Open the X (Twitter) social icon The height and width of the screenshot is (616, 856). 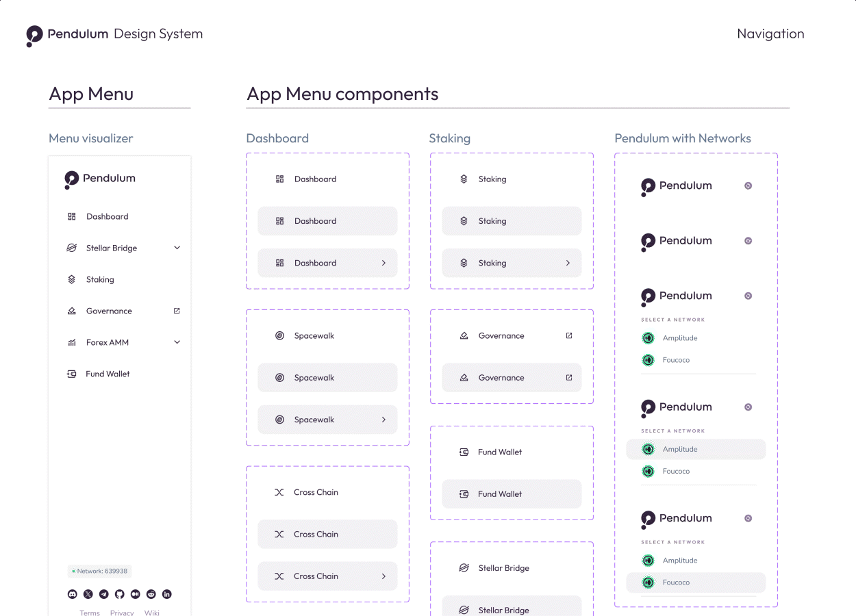coord(88,594)
